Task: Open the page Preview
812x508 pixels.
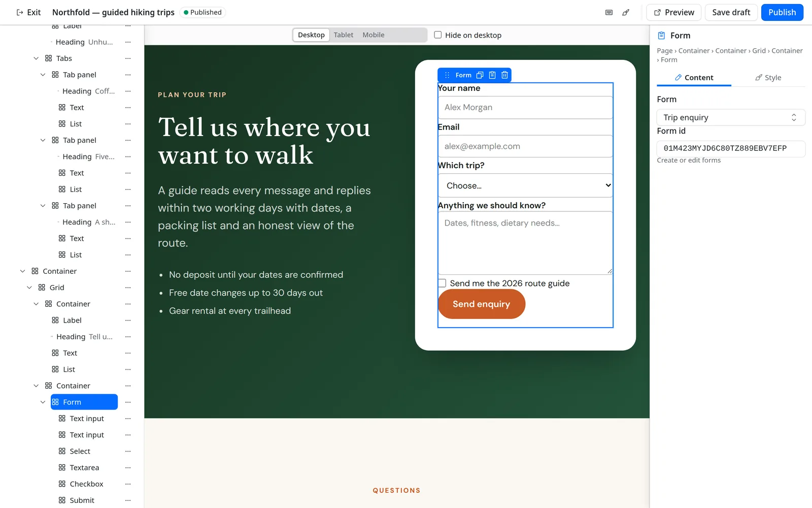Action: click(x=674, y=12)
